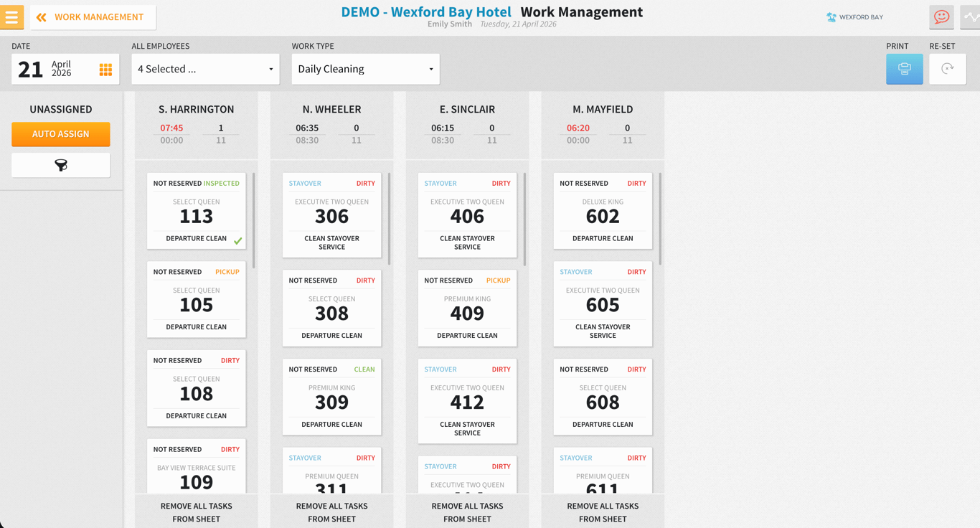Select room 406 card
The height and width of the screenshot is (528, 980).
point(467,215)
